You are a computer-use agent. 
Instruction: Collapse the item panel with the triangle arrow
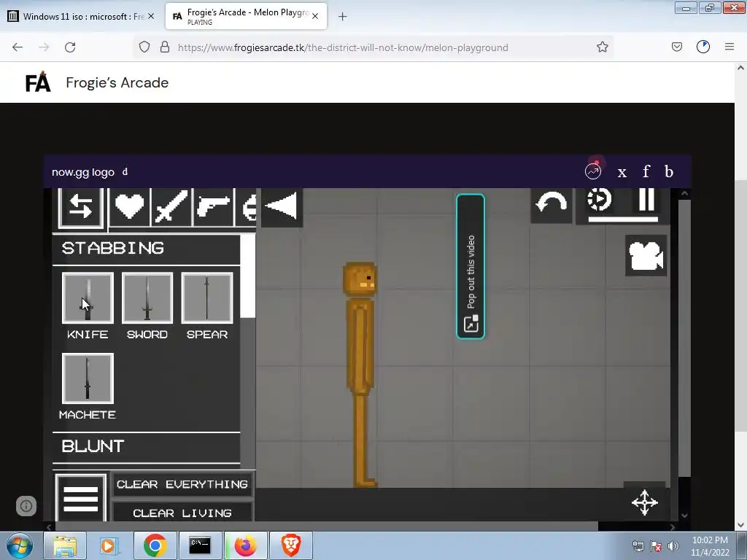282,206
